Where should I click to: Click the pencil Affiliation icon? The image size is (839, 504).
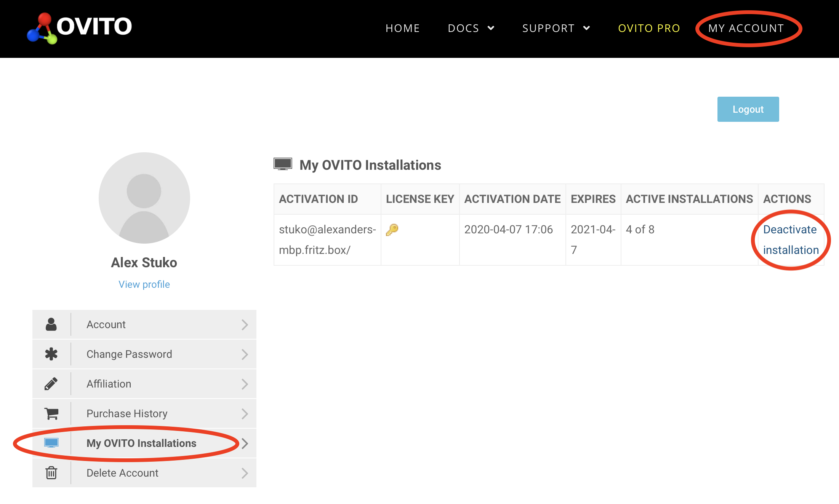tap(51, 384)
